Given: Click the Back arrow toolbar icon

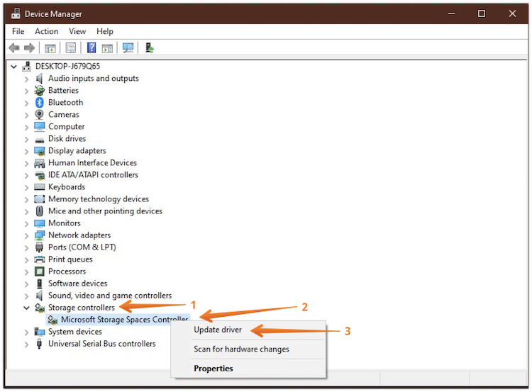Looking at the screenshot, I should point(14,48).
